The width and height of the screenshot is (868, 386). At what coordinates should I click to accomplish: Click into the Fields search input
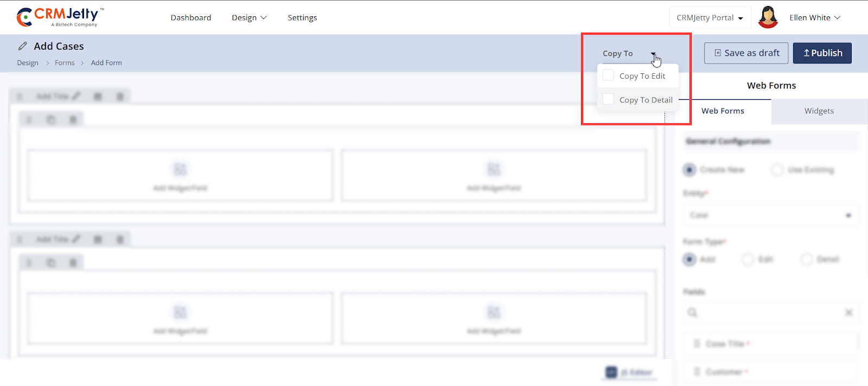768,313
